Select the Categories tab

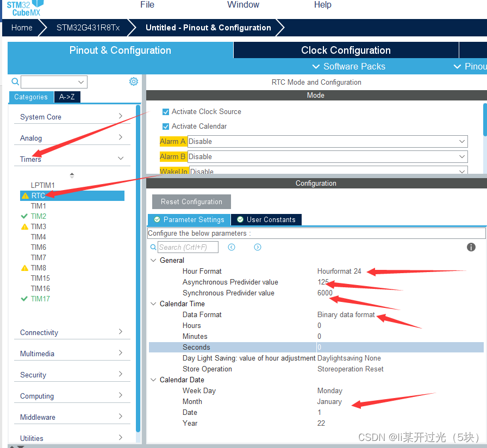pos(31,97)
